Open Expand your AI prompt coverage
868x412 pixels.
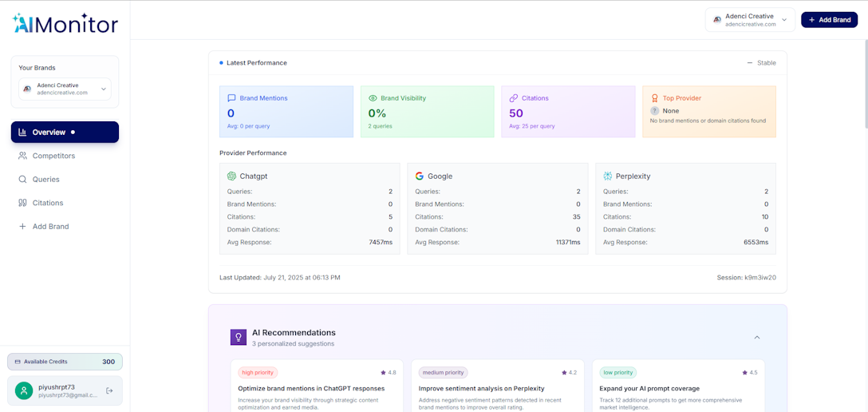(649, 388)
